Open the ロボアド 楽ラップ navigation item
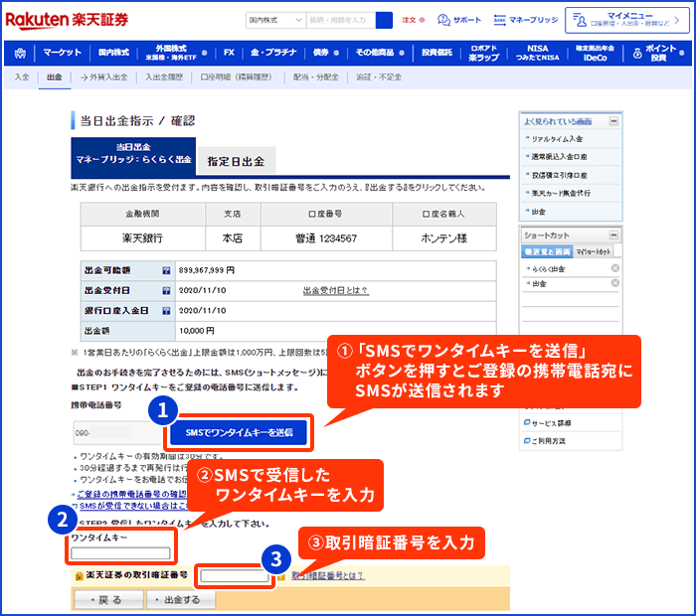This screenshot has width=696, height=616. [x=484, y=53]
